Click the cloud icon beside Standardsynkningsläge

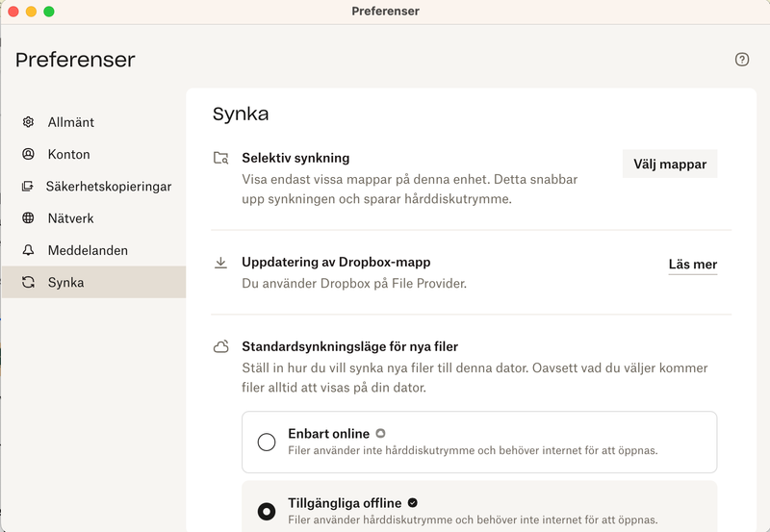(221, 346)
